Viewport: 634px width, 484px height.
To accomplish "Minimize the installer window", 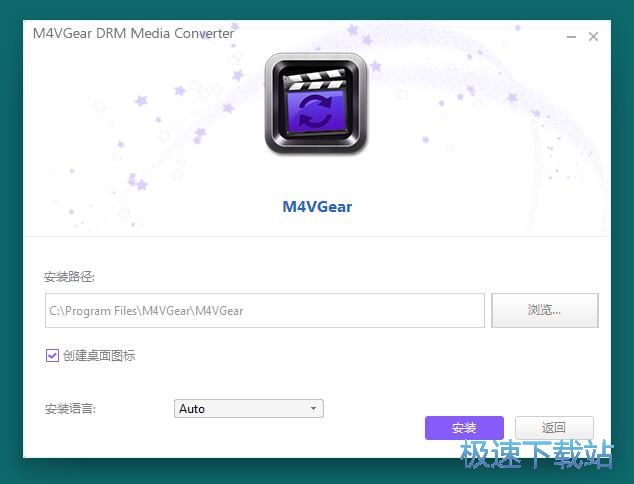I will (571, 37).
